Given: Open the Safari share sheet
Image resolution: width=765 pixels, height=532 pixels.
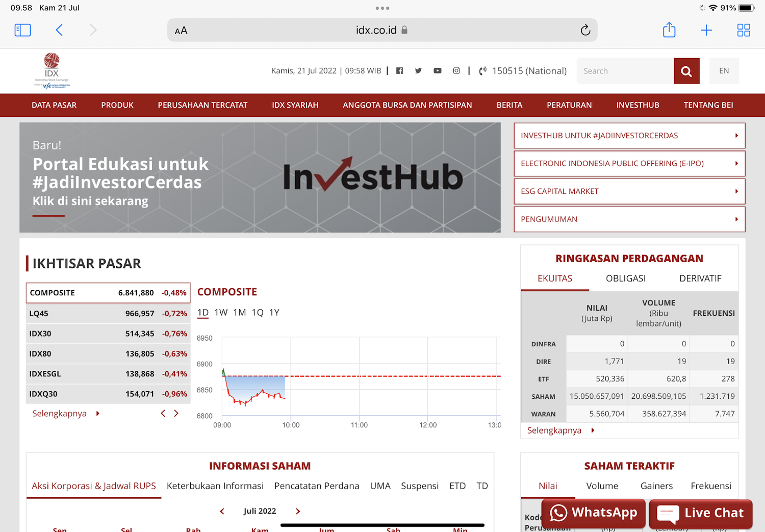Looking at the screenshot, I should coord(669,30).
